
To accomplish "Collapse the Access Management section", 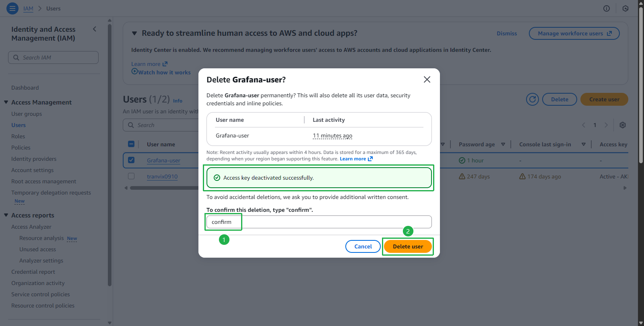I will tap(6, 102).
